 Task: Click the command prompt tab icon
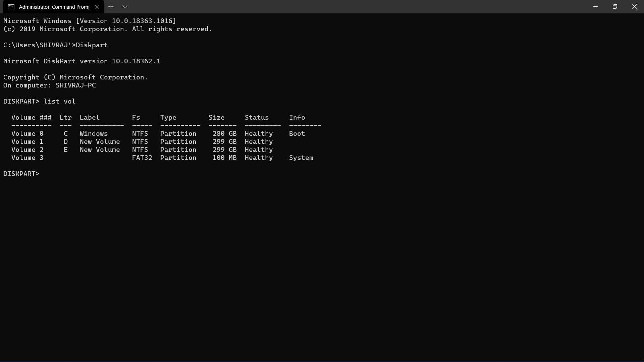[11, 7]
